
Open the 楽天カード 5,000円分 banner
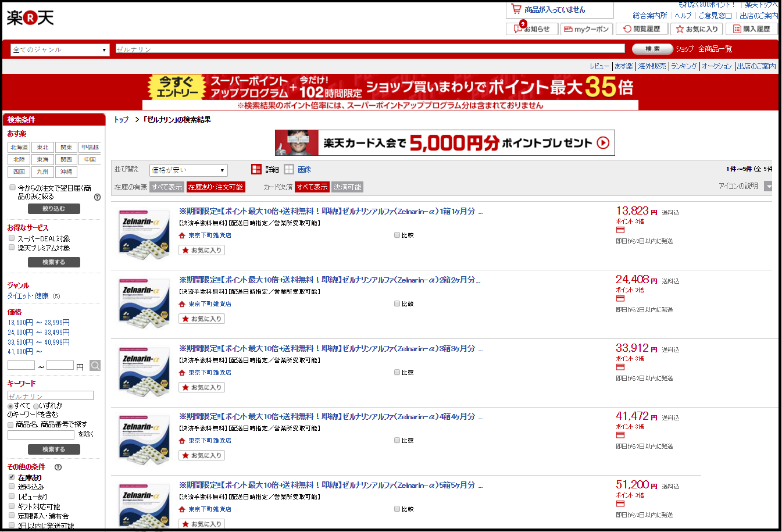pos(445,142)
